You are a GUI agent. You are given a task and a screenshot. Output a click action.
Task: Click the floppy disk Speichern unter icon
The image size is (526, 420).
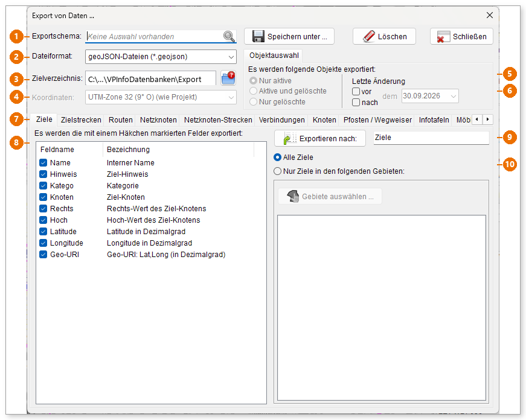click(258, 36)
